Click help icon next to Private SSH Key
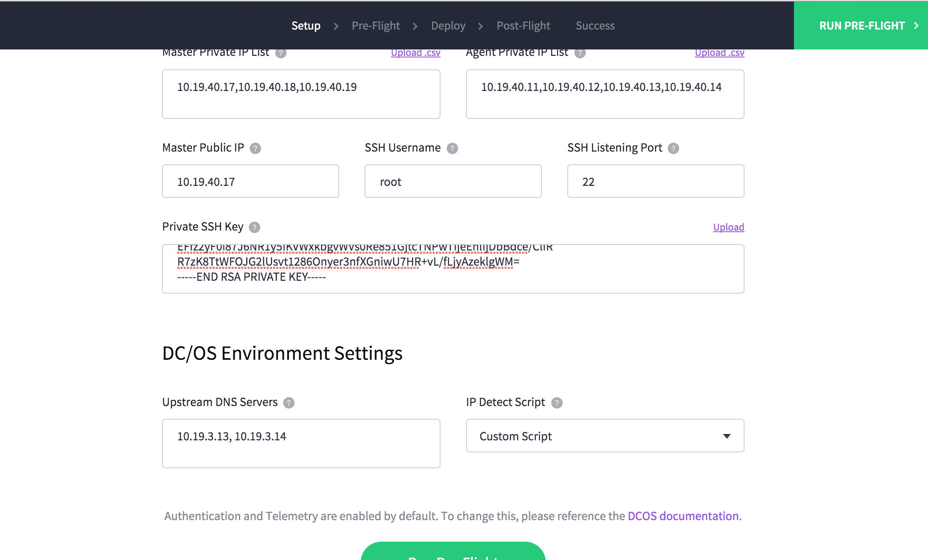 tap(255, 227)
